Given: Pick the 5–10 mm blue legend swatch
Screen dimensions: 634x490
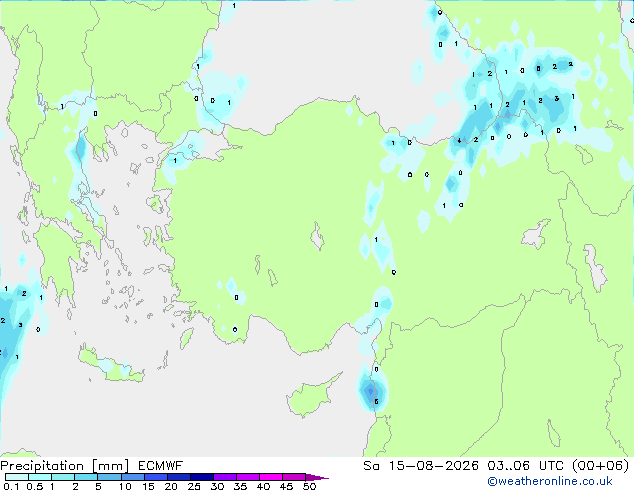Looking at the screenshot, I should point(109,477).
